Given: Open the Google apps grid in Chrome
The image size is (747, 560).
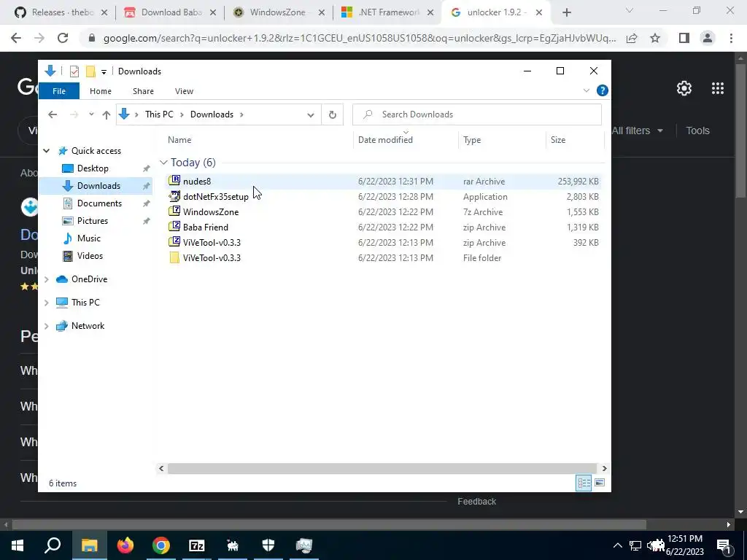Looking at the screenshot, I should coord(718,88).
